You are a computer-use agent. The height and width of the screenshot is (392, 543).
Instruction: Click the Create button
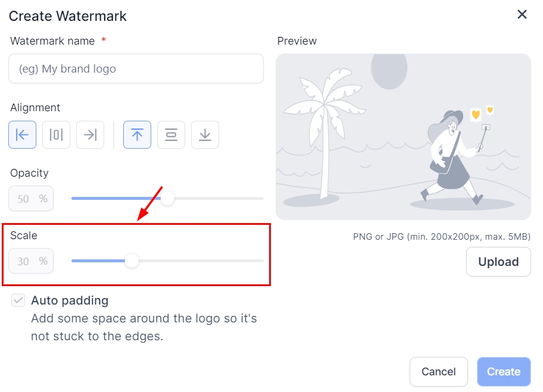(x=504, y=372)
